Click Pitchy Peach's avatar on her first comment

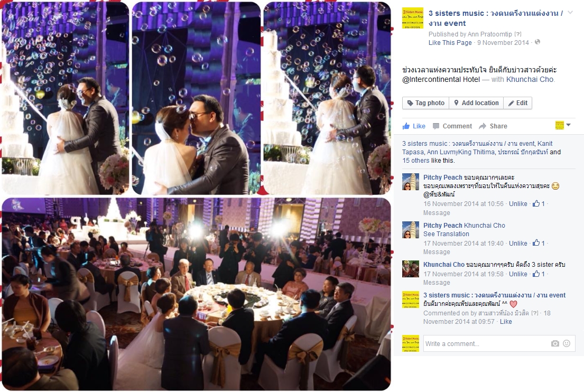(x=411, y=182)
